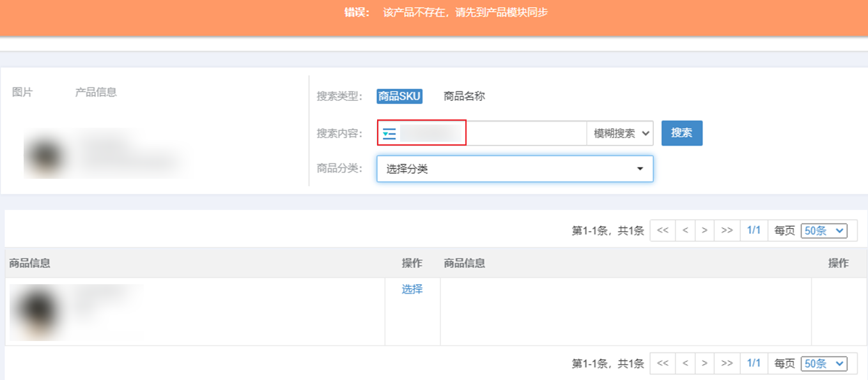Click previous page "<" in lower pagination

coord(685,363)
